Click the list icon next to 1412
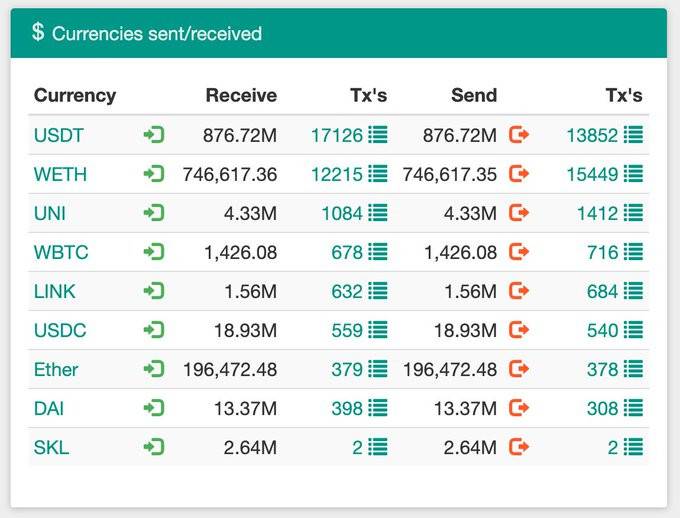This screenshot has height=518, width=680. pos(633,213)
